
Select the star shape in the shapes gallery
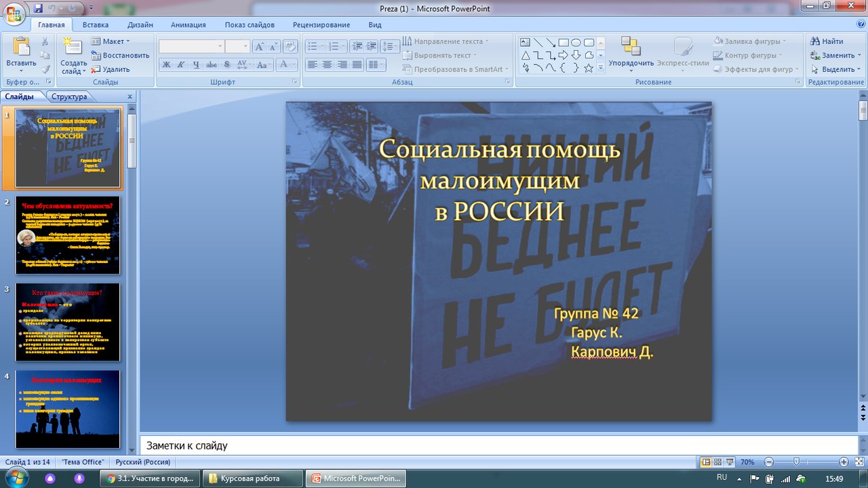[589, 68]
